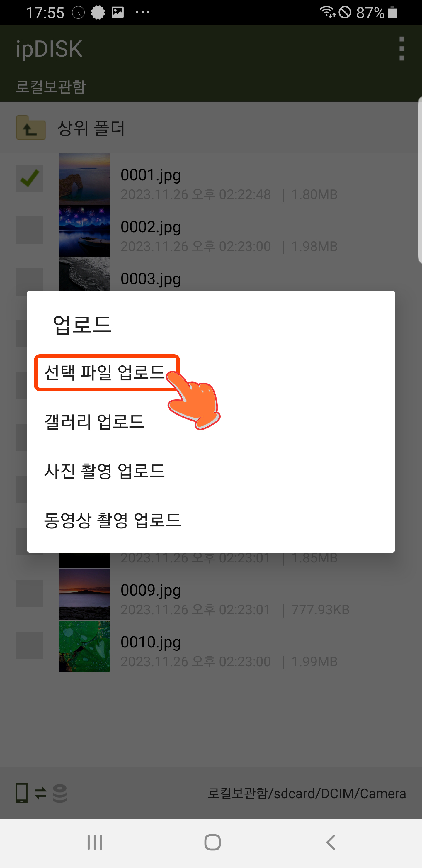Tap the Android home button
This screenshot has width=422, height=868.
coord(212,842)
